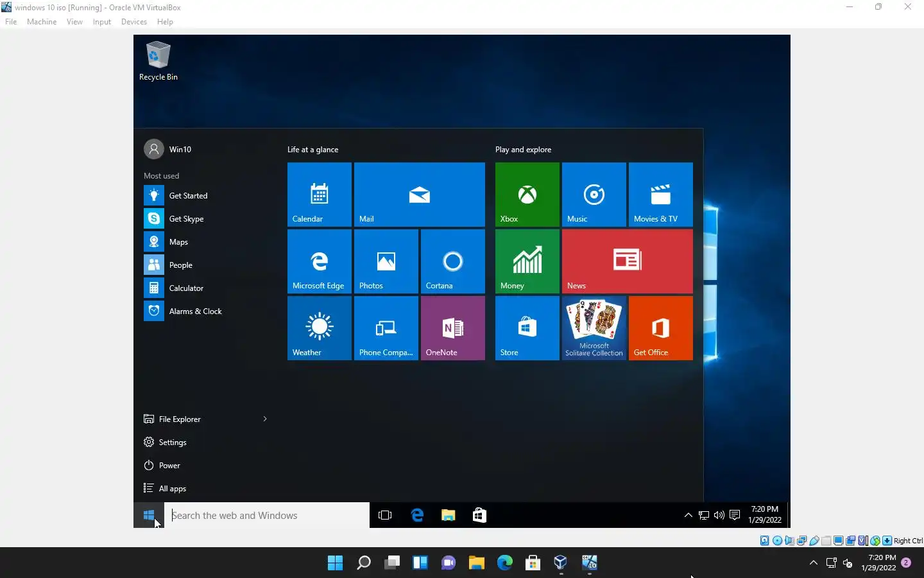Open File Explorer from guest taskbar
This screenshot has height=578, width=924.
(448, 515)
